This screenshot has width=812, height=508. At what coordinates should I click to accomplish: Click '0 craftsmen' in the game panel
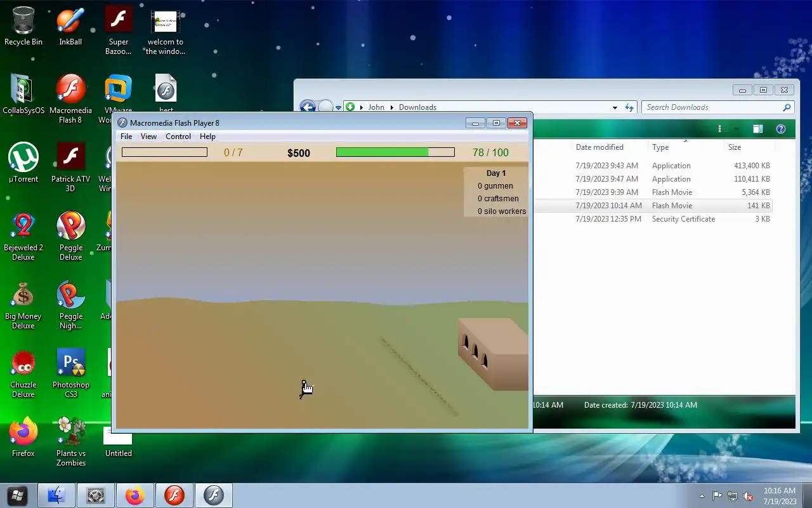tap(498, 199)
